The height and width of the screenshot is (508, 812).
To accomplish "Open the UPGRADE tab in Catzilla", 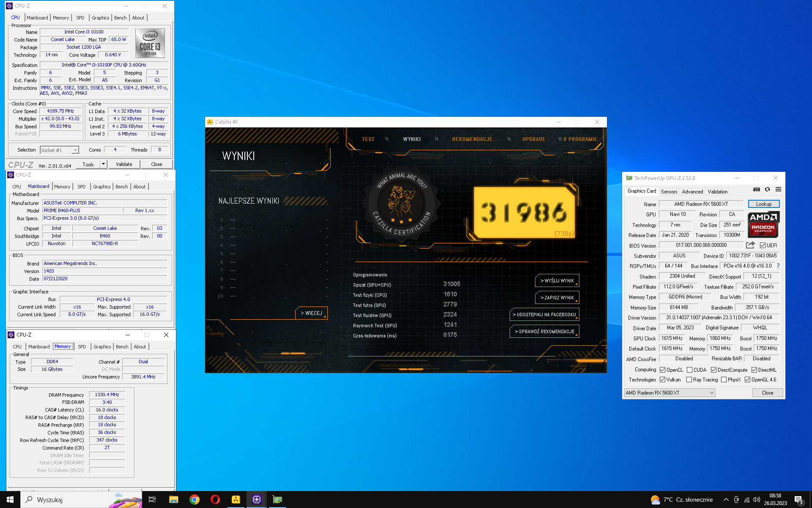I will (534, 139).
